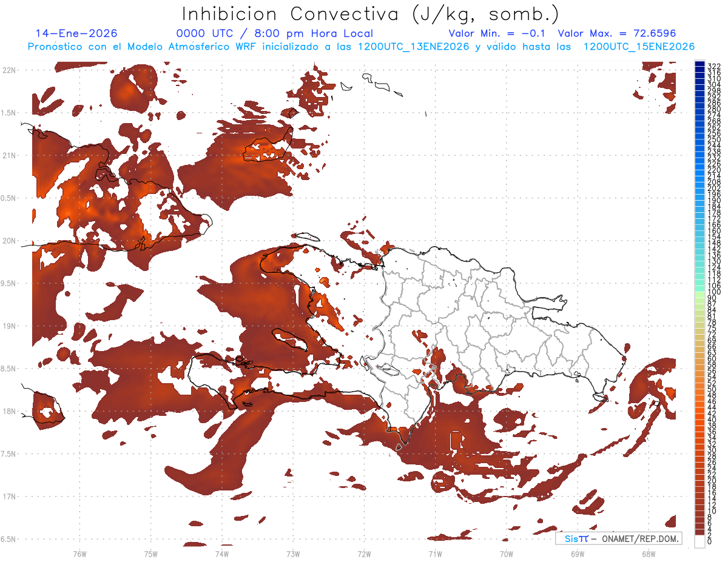This screenshot has height=562, width=728.
Task: Click the pale green swatch beside 90
Action: (700, 295)
